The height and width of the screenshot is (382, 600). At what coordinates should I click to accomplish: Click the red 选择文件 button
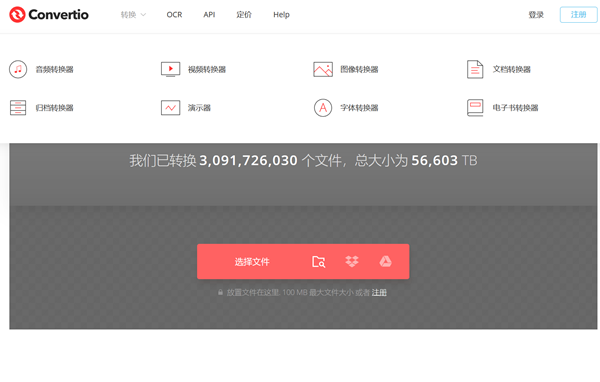coord(252,262)
